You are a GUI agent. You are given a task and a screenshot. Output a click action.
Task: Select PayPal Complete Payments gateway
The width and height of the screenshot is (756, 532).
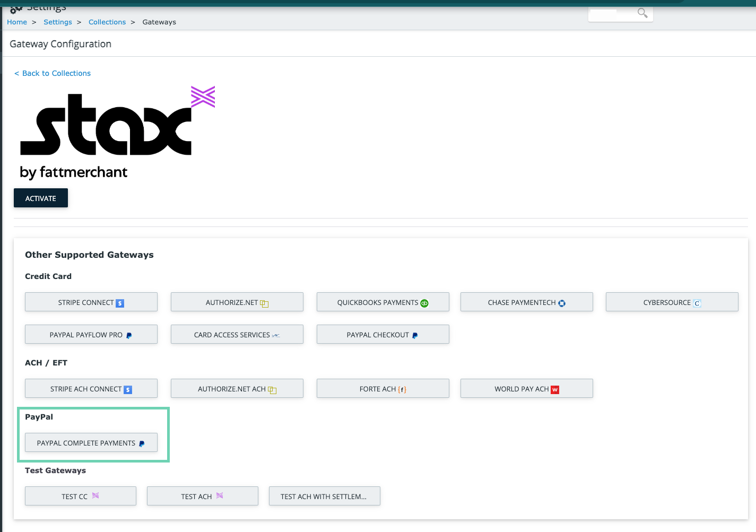coord(91,442)
